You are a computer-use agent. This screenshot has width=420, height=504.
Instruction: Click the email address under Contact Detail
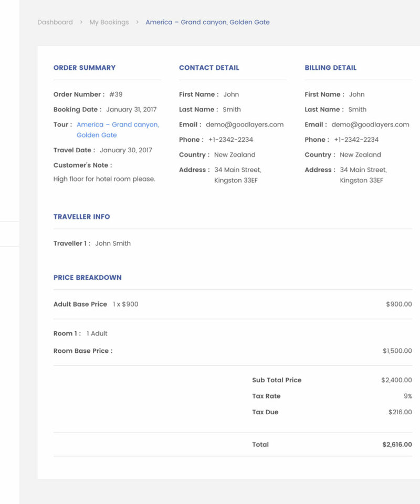tap(244, 125)
